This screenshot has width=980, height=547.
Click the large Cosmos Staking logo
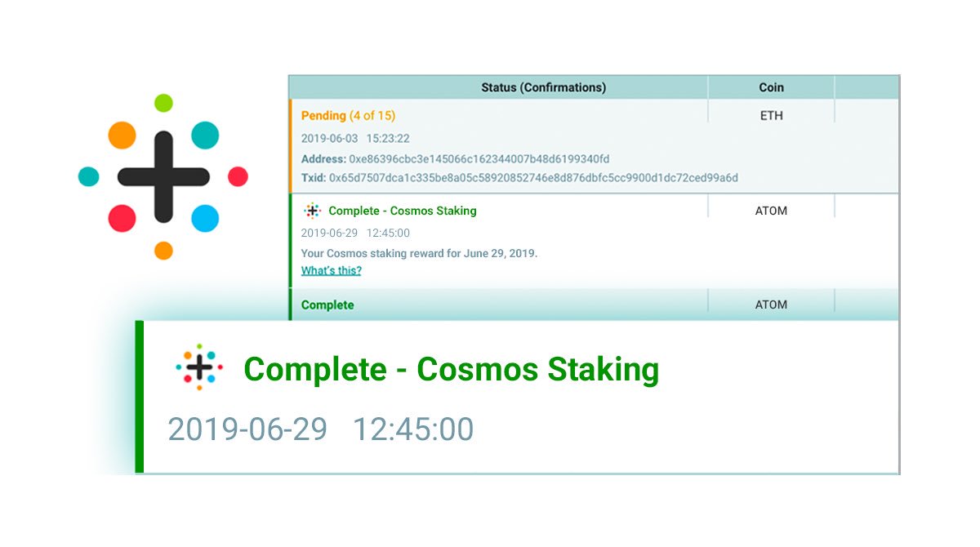click(163, 176)
